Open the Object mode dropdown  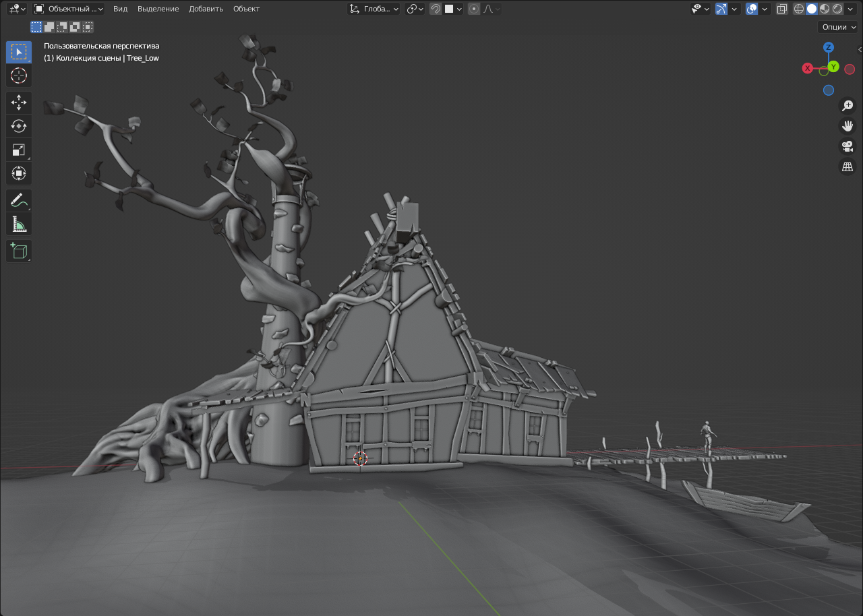(x=69, y=9)
